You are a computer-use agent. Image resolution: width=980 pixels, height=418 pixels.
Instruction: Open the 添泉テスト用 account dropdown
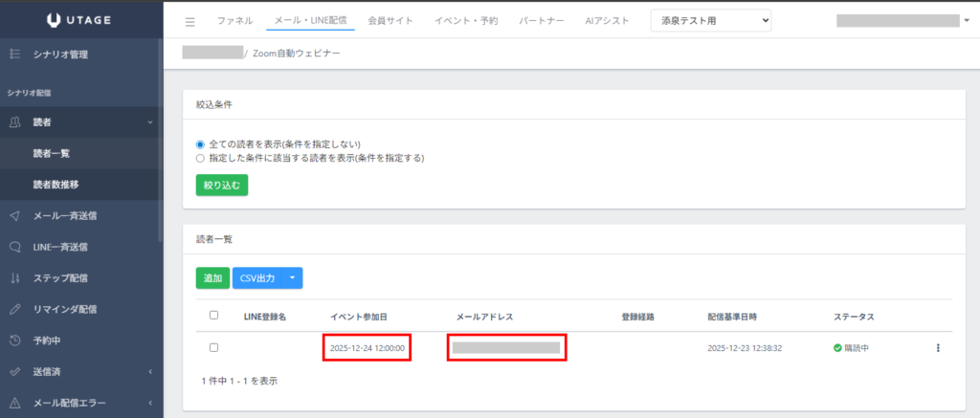710,20
